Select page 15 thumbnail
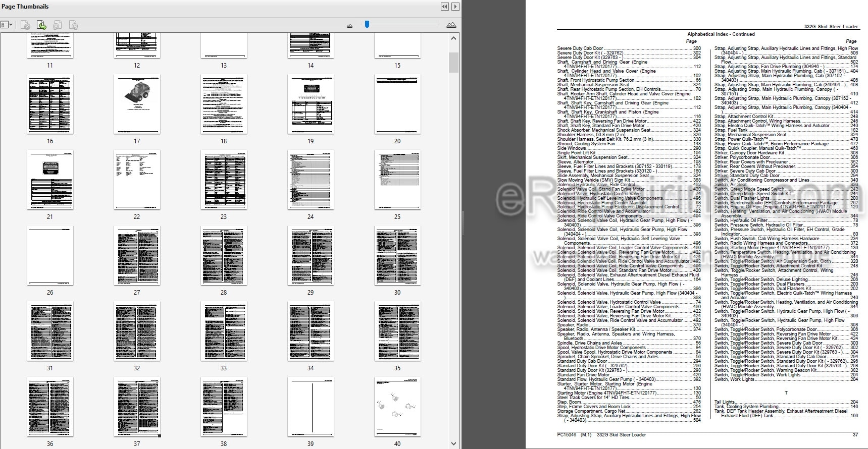The image size is (868, 449). click(397, 46)
